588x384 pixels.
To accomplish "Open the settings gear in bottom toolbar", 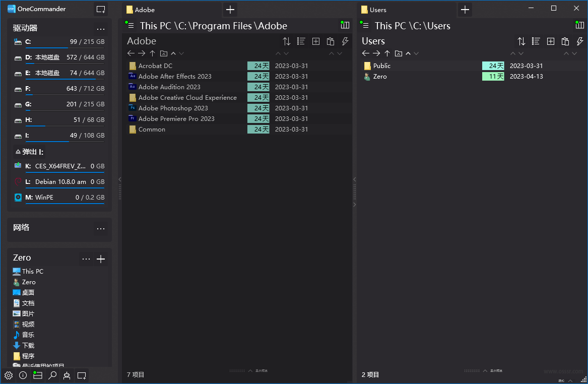I will (9, 375).
